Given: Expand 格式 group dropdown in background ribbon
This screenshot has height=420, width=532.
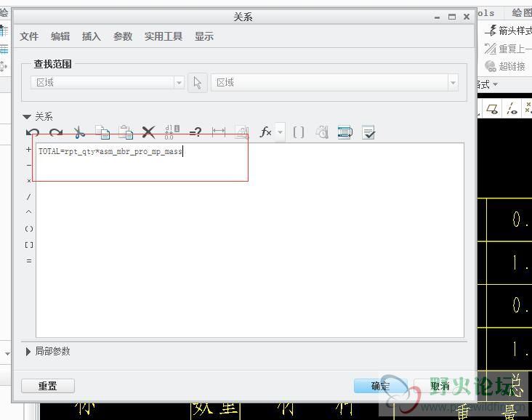Looking at the screenshot, I should pyautogui.click(x=496, y=84).
